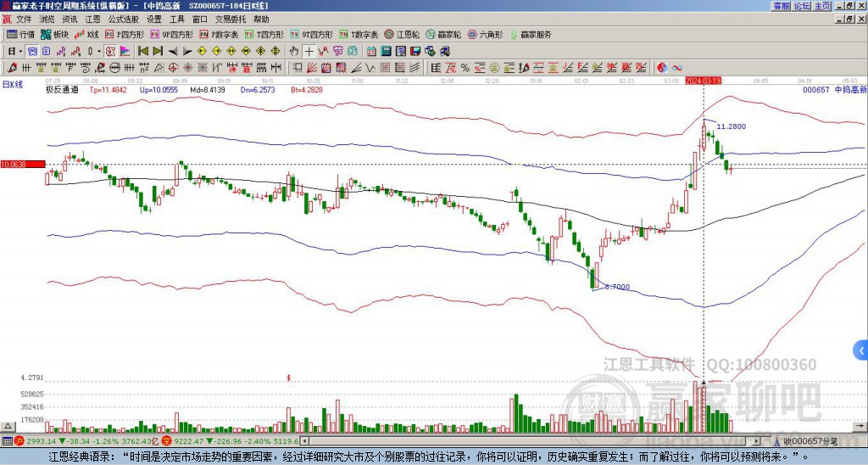
Task: Open the 9P四方形 tool
Action: coord(171,34)
